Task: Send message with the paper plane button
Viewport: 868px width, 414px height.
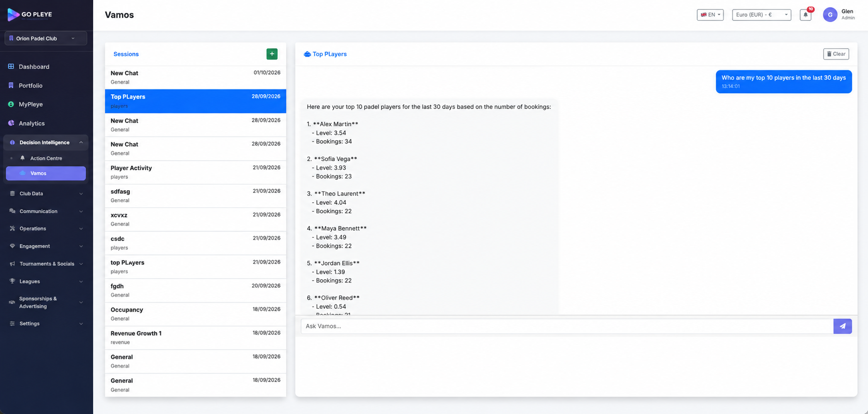Action: (x=843, y=326)
